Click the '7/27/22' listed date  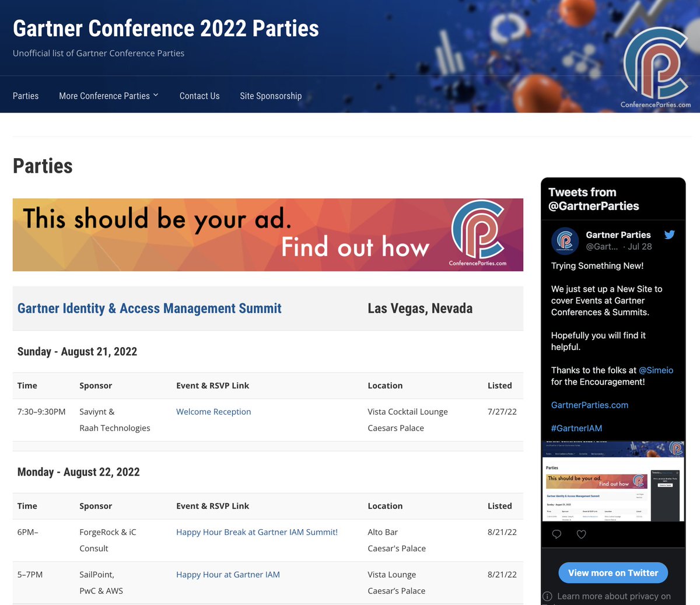502,411
